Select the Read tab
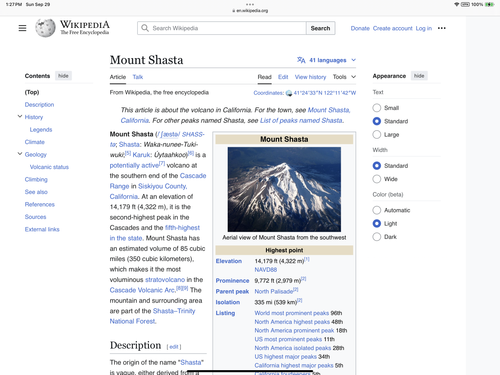 (264, 77)
